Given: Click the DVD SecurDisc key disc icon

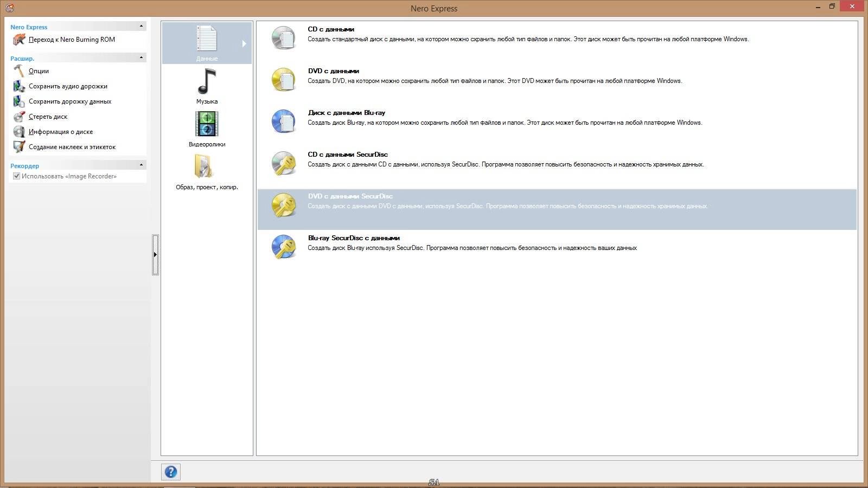Looking at the screenshot, I should coord(283,204).
